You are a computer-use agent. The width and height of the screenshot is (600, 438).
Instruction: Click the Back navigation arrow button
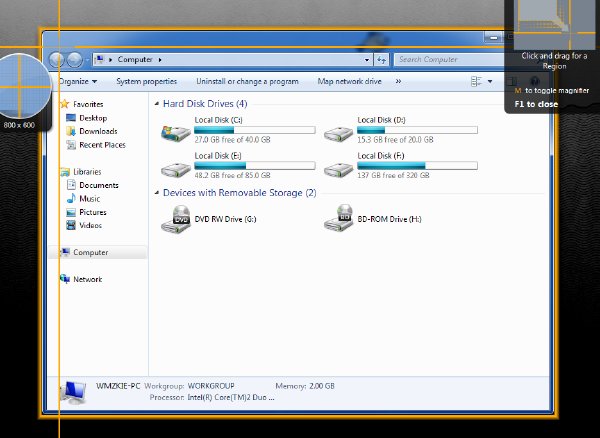point(57,60)
